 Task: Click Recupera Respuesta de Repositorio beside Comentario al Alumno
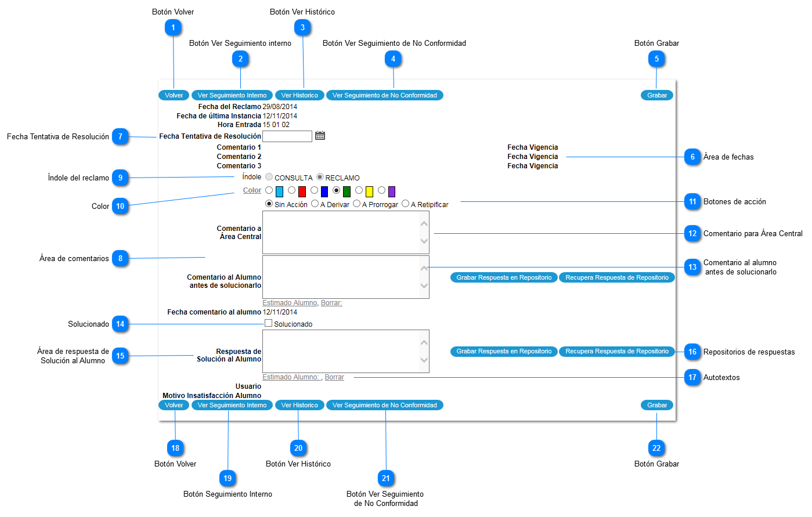pyautogui.click(x=617, y=277)
